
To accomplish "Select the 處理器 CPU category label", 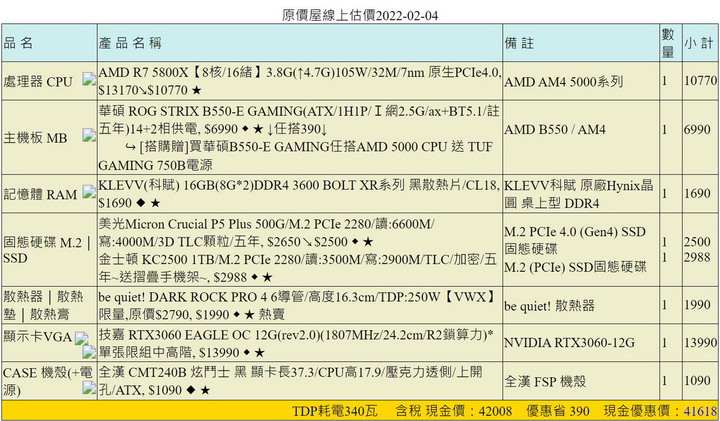I will 38,82.
